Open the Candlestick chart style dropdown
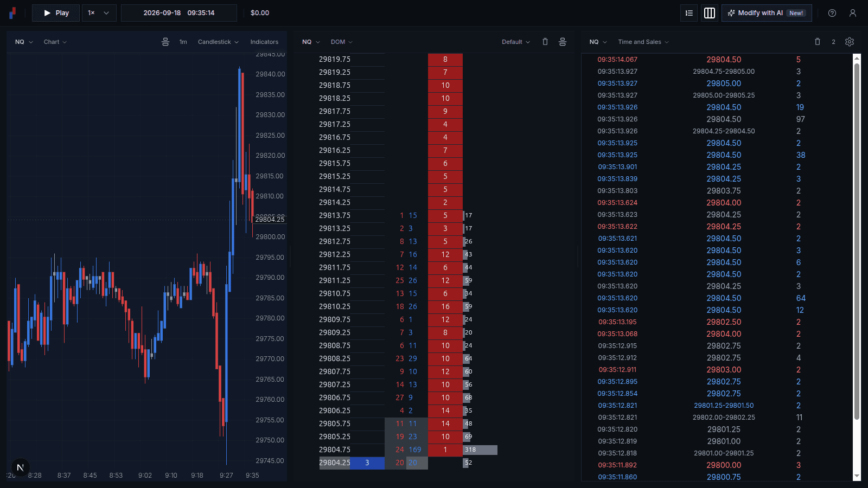The width and height of the screenshot is (868, 488). tap(218, 42)
